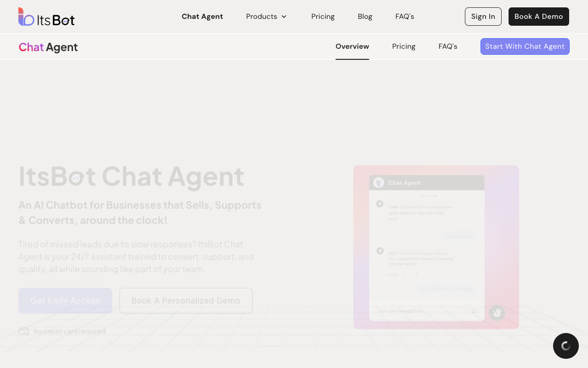Select the Overview tab

[352, 46]
